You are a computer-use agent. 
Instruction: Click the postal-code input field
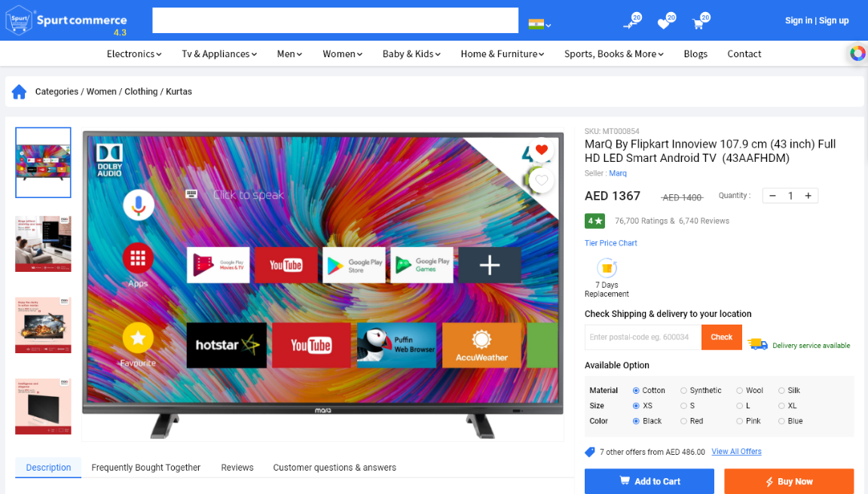(643, 337)
